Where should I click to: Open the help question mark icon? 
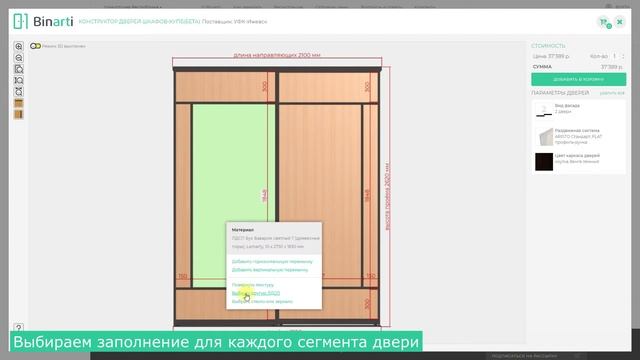pyautogui.click(x=18, y=327)
